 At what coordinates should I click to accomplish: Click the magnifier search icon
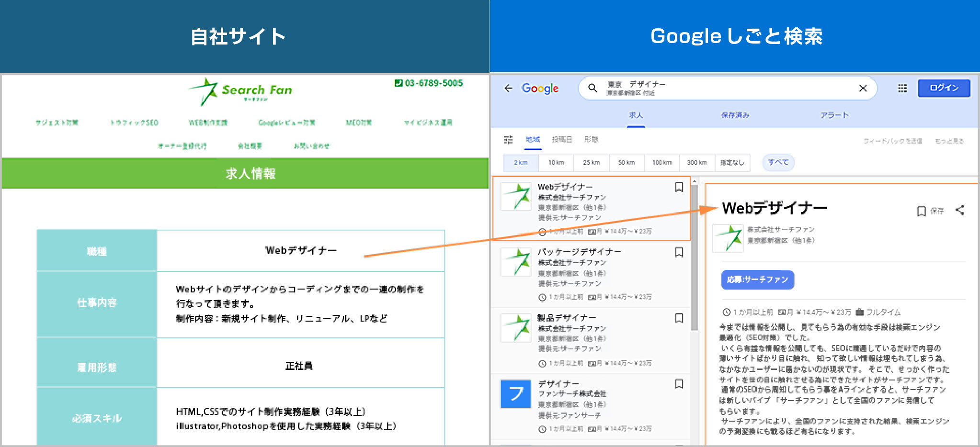click(593, 88)
